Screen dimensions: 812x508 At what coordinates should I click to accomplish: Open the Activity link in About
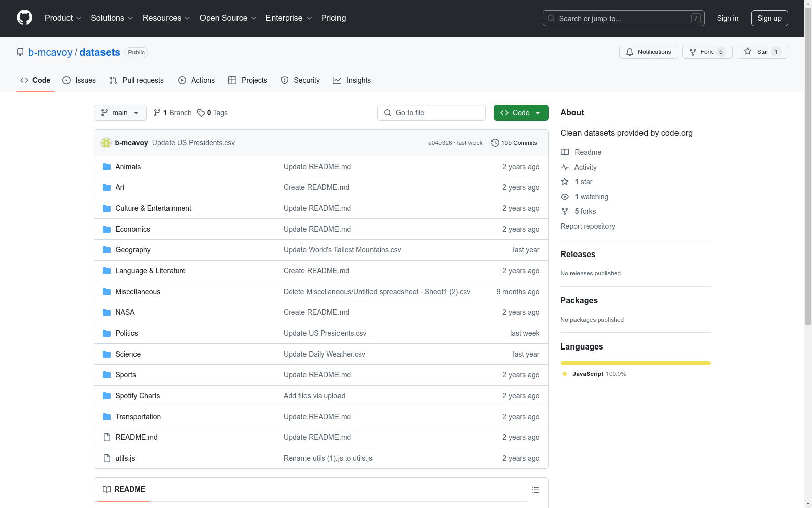(579, 167)
